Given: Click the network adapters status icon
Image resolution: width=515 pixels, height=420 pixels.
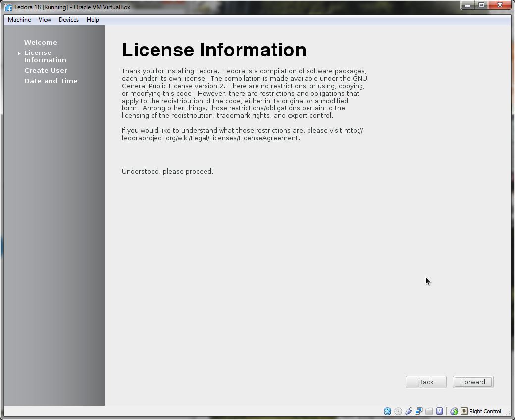Looking at the screenshot, I should tap(419, 411).
